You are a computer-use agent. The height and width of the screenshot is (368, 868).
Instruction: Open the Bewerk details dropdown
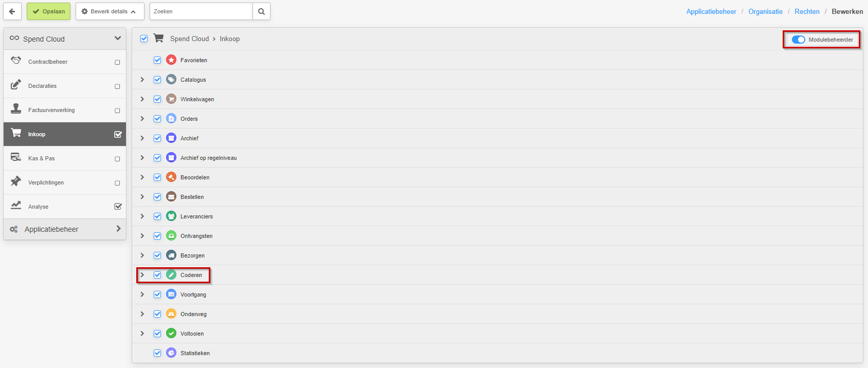coord(110,11)
